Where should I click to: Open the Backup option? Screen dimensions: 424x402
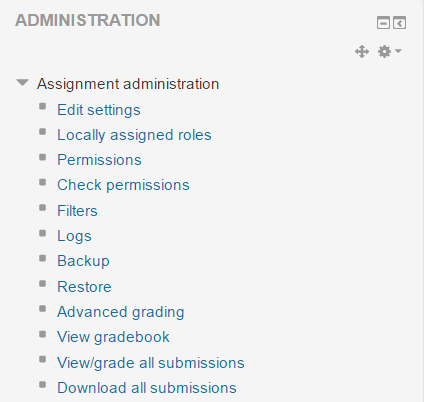(x=83, y=261)
